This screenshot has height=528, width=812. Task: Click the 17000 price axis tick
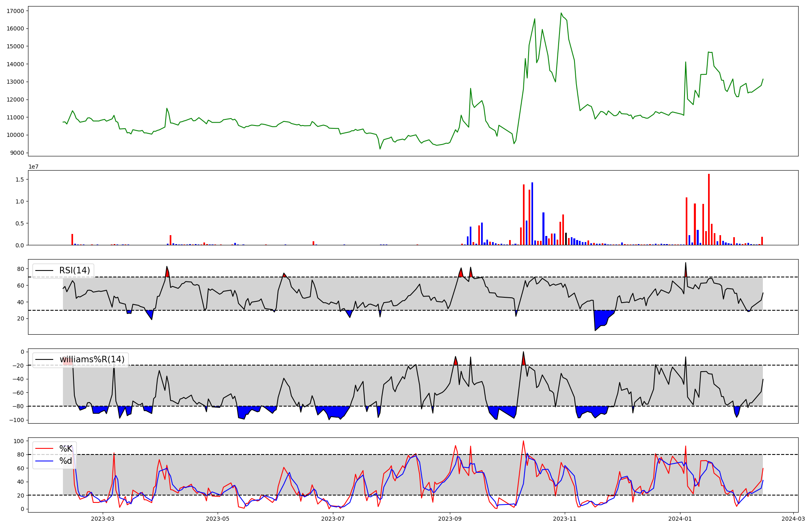(15, 11)
